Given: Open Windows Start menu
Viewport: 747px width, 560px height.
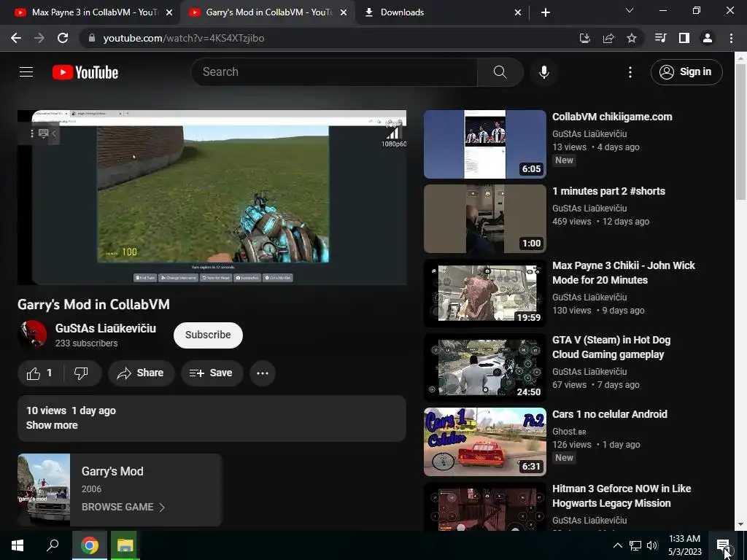Looking at the screenshot, I should click(x=18, y=545).
